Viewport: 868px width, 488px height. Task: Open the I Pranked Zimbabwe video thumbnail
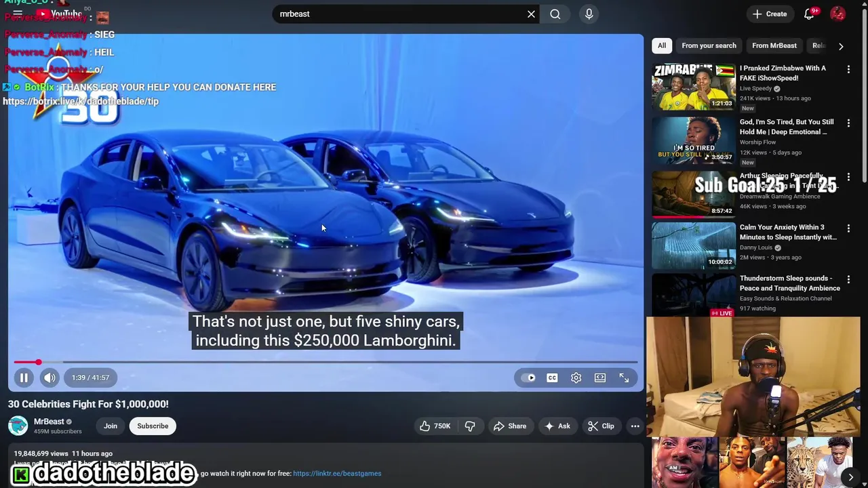[693, 86]
